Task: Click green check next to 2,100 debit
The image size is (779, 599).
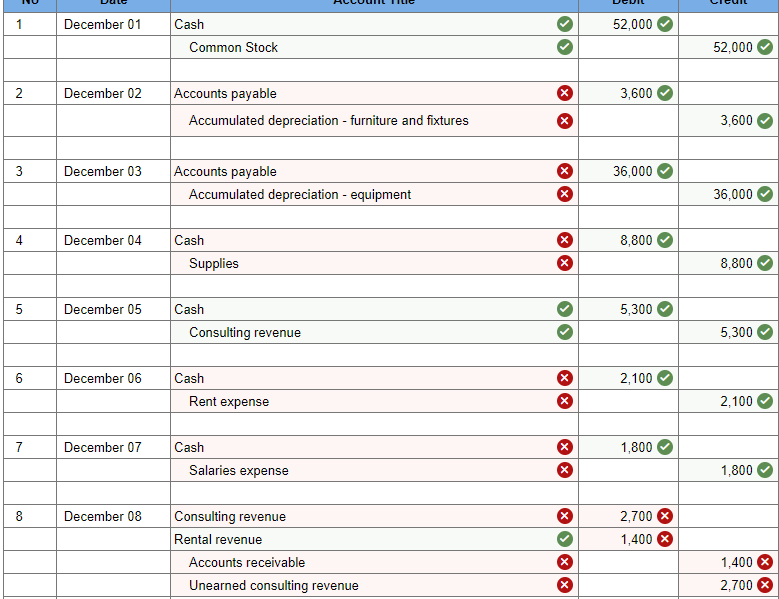Action: 665,378
